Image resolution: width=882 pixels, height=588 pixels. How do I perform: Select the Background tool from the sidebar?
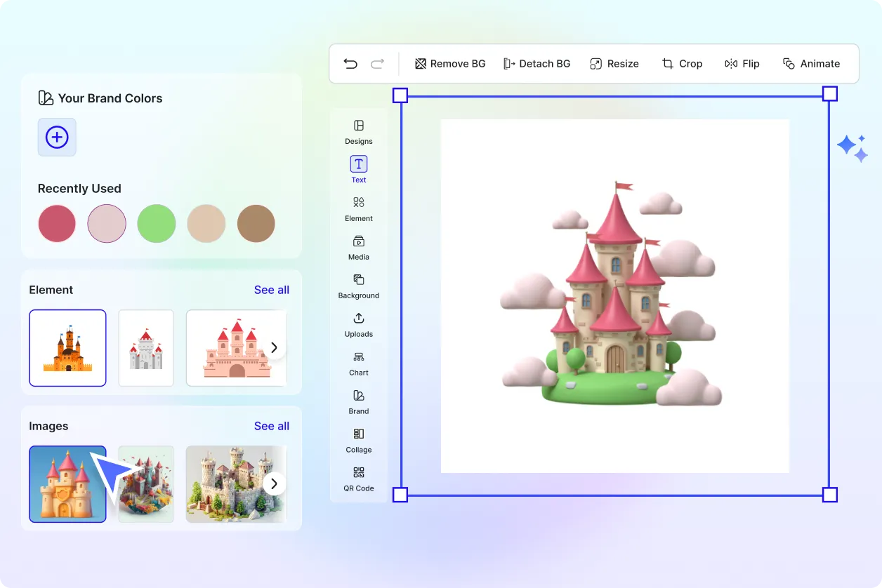coord(358,288)
